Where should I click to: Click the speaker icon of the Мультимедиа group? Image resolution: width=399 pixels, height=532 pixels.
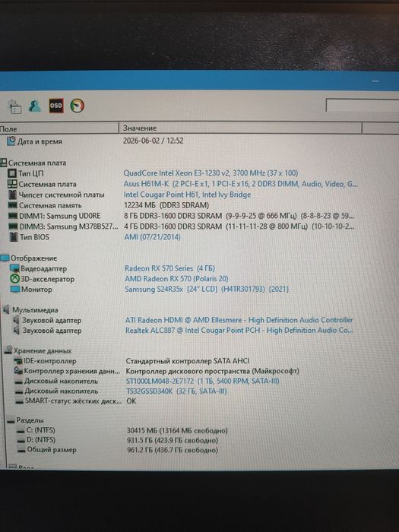[x=6, y=309]
